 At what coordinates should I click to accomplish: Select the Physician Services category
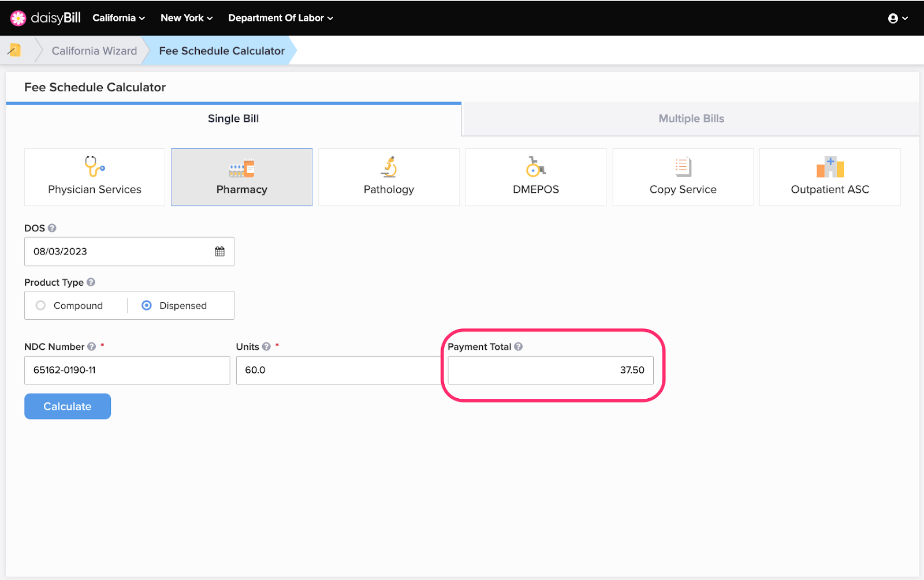point(95,177)
